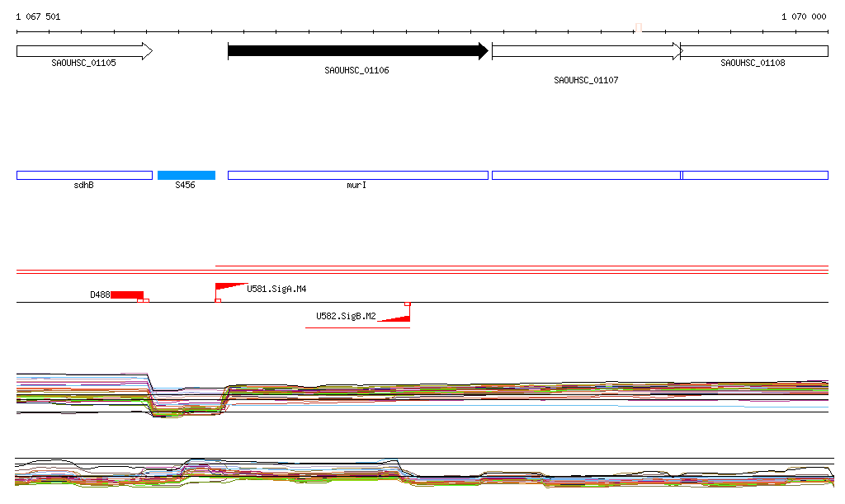The image size is (845, 504).
Task: Click the SAOUHSC_01107 gene arrow
Action: point(586,51)
